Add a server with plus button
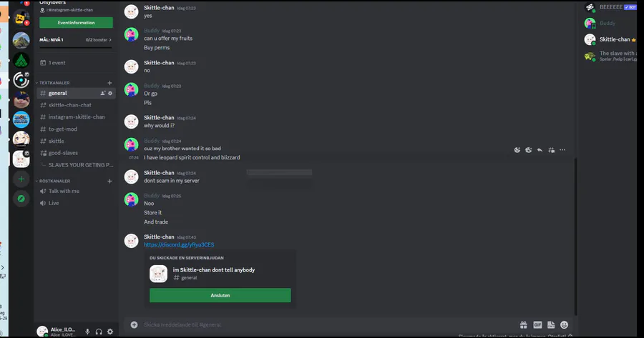Screen dimensions: 644x338 click(x=21, y=179)
